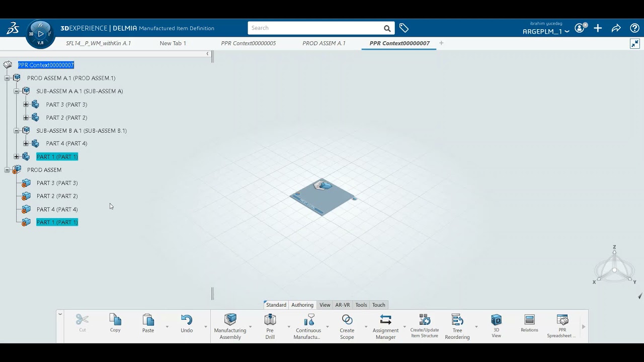
Task: Expand PART 2 under SUB-ASSEM A
Action: (26, 118)
